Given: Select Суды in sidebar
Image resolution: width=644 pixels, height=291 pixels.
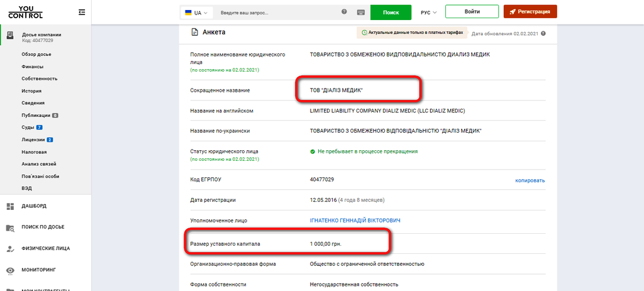Looking at the screenshot, I should pos(28,127).
